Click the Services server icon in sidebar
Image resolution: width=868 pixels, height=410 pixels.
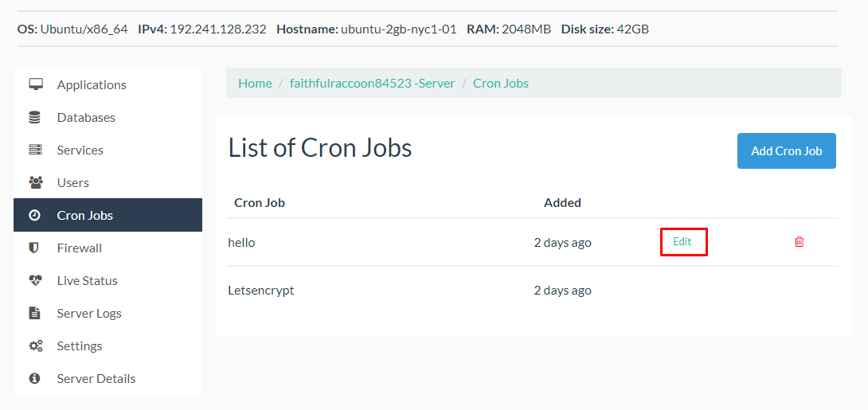(x=35, y=150)
